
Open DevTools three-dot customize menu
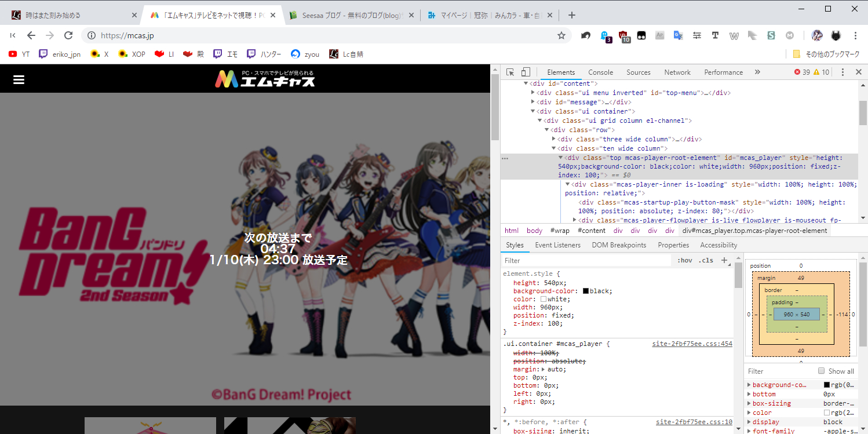(843, 72)
